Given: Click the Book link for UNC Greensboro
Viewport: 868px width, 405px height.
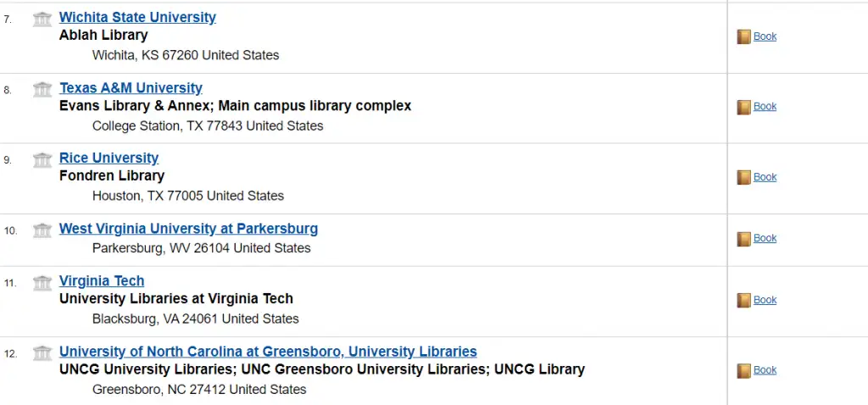Looking at the screenshot, I should click(x=765, y=369).
